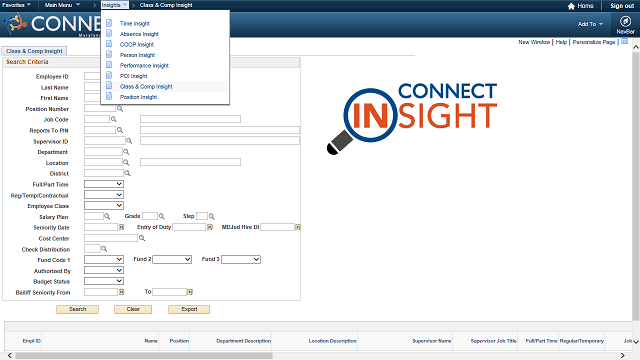Open the Fund 3 dropdown
This screenshot has width=640, height=360.
(241, 260)
